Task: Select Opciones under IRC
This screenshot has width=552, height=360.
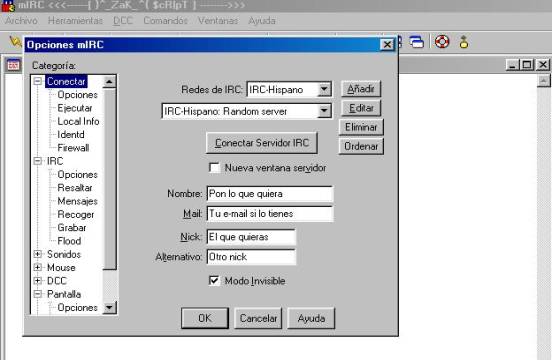Action: tap(77, 175)
